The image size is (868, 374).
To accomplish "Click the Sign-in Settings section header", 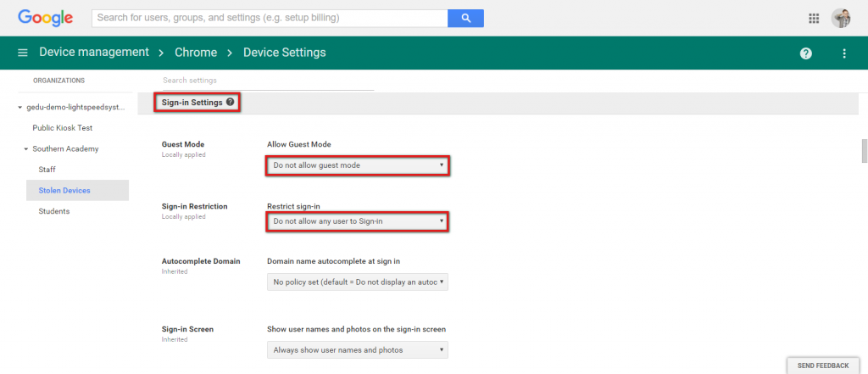I will coord(192,103).
